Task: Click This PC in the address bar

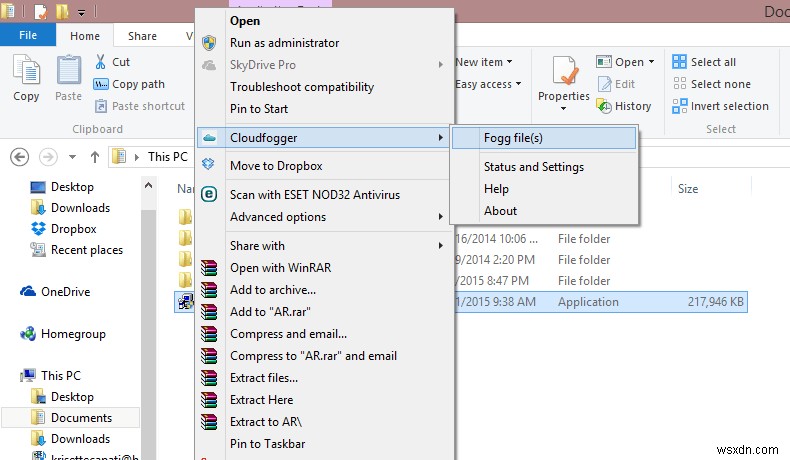Action: click(x=167, y=157)
